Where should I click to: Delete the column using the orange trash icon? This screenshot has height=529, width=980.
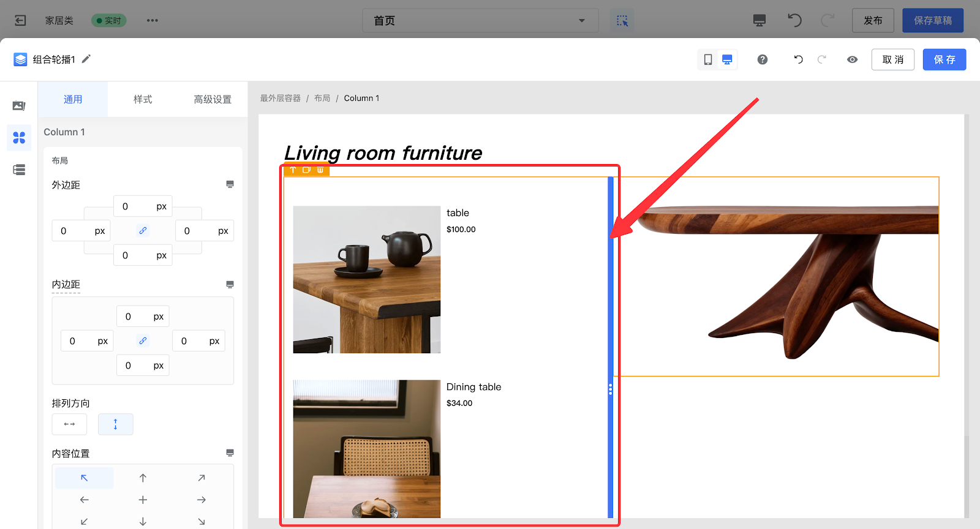click(320, 170)
